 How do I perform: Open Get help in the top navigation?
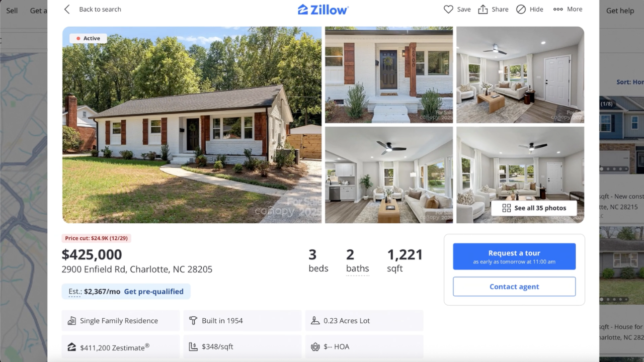click(620, 11)
